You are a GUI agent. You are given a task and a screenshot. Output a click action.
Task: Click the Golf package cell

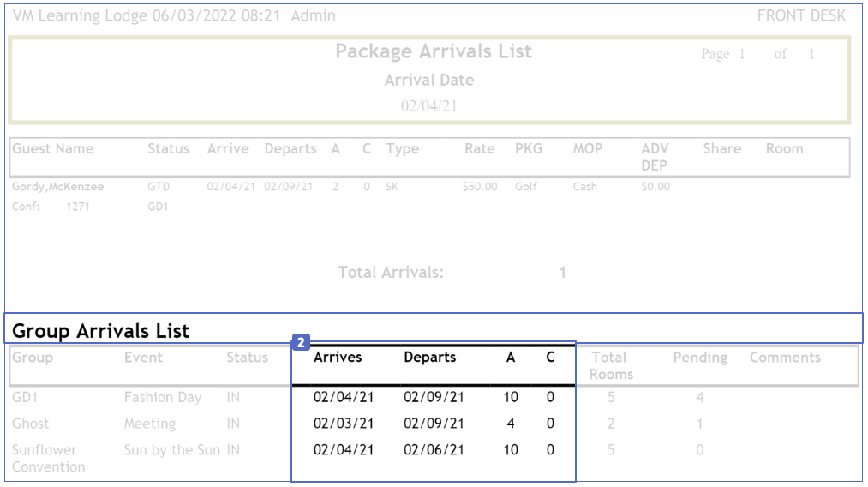click(526, 186)
